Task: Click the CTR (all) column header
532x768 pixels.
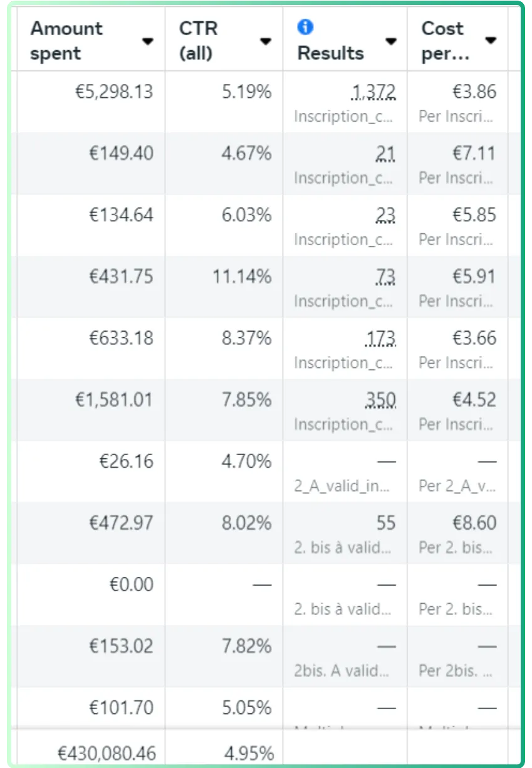Action: tap(199, 41)
